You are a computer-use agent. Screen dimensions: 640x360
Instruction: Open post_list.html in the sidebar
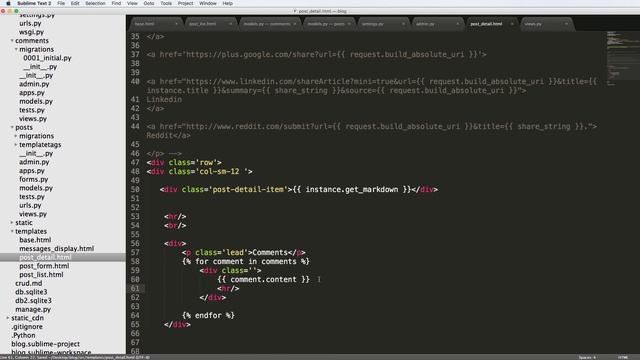click(x=41, y=275)
